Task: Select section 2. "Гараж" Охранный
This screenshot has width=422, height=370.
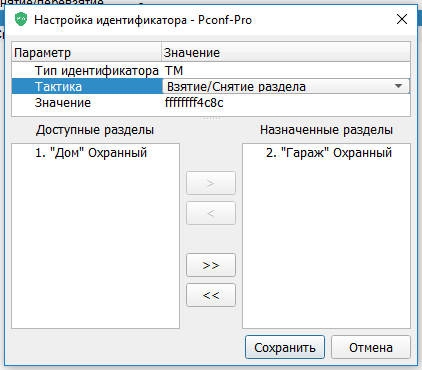Action: [x=329, y=153]
